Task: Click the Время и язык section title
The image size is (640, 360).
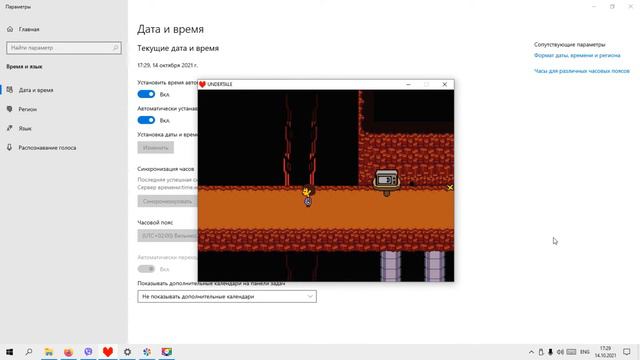Action: pyautogui.click(x=24, y=66)
